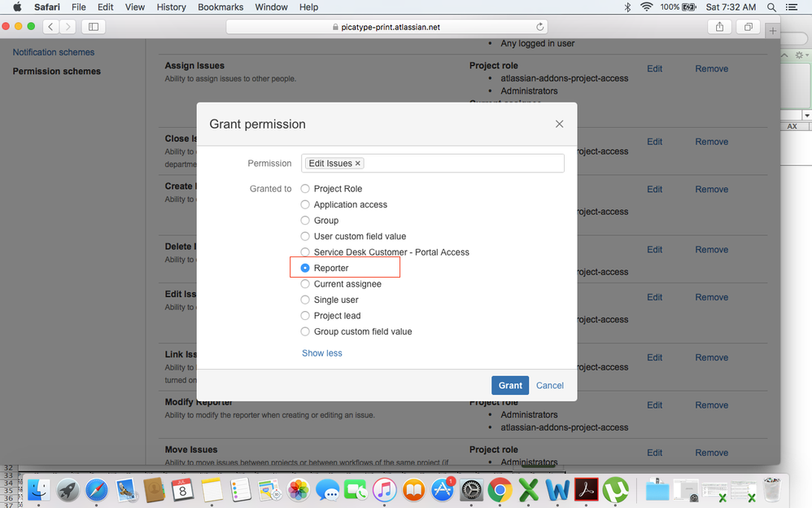
Task: Open the File menu
Action: click(79, 7)
